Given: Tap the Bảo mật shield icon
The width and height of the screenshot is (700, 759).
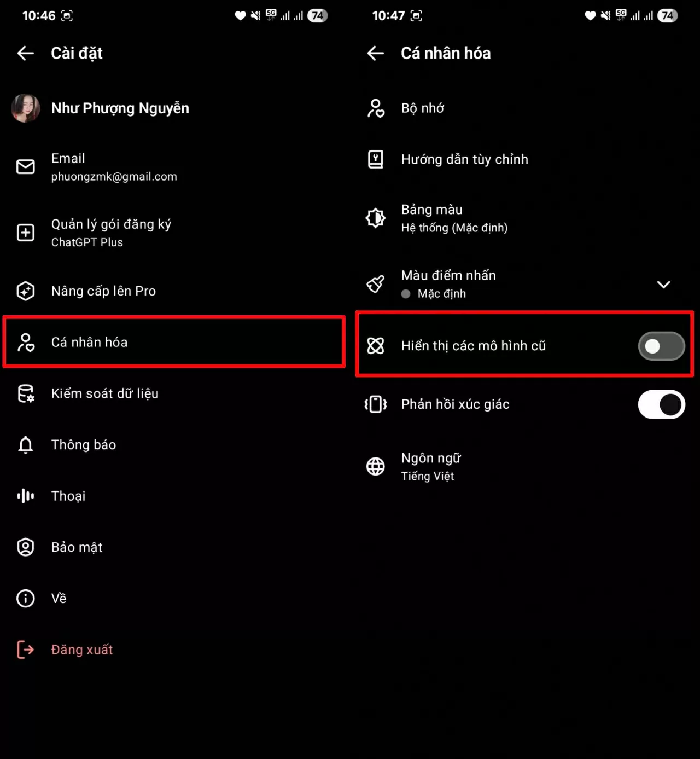Looking at the screenshot, I should point(26,547).
